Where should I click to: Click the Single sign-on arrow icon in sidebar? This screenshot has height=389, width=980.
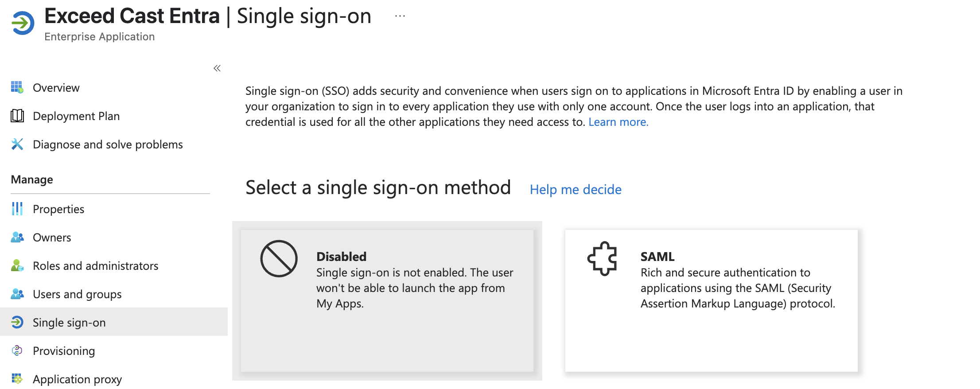coord(17,322)
